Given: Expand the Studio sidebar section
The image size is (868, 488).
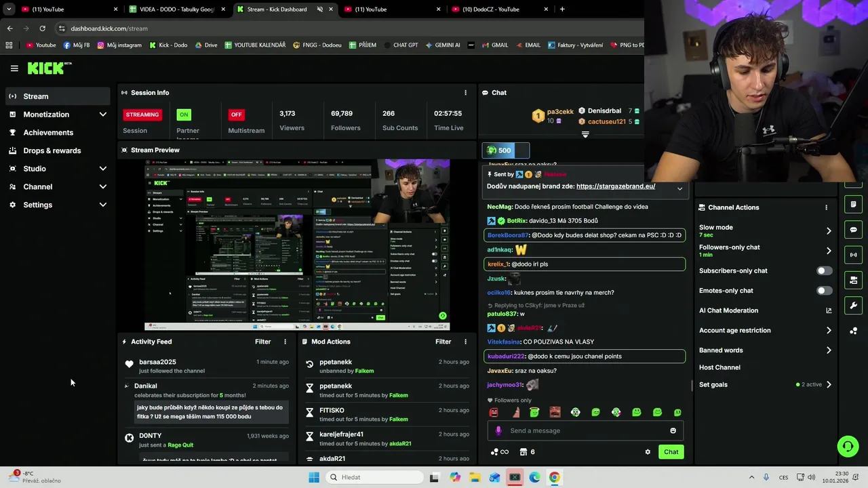Looking at the screenshot, I should coord(103,169).
